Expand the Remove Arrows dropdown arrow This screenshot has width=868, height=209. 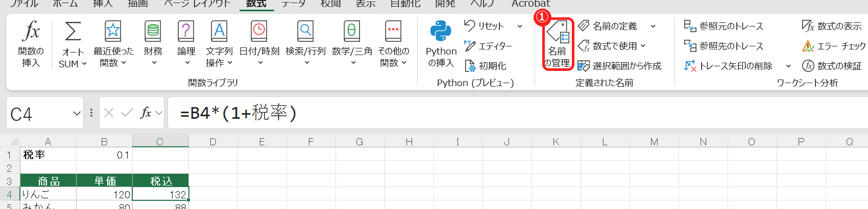pyautogui.click(x=788, y=66)
